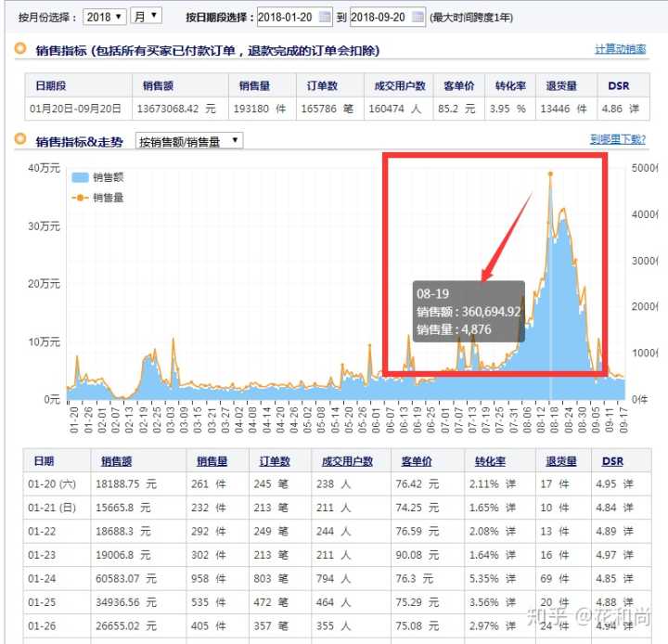This screenshot has width=668, height=644.
Task: Sort daily table by 转化率 column
Action: point(488,461)
